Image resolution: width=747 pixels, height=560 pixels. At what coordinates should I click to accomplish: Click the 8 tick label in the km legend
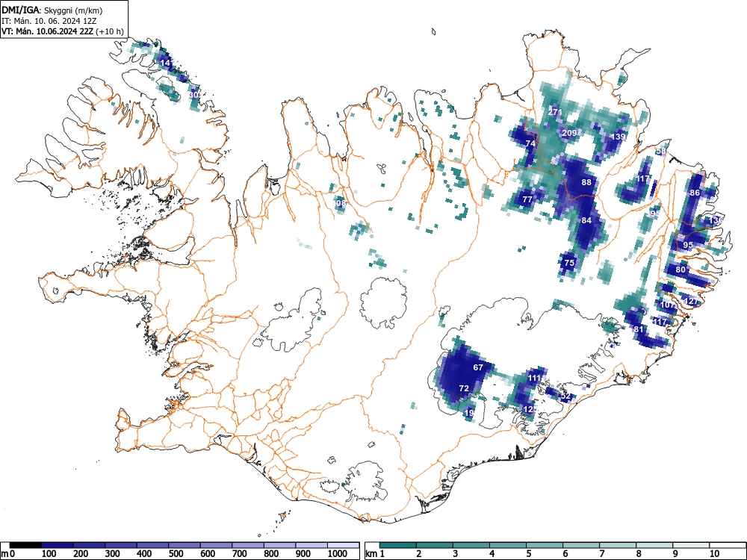(x=639, y=554)
